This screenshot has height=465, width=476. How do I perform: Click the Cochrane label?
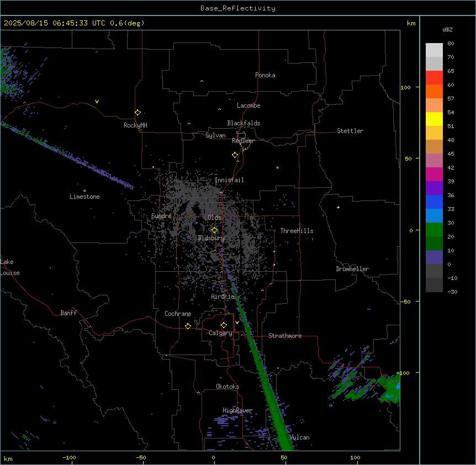(178, 314)
